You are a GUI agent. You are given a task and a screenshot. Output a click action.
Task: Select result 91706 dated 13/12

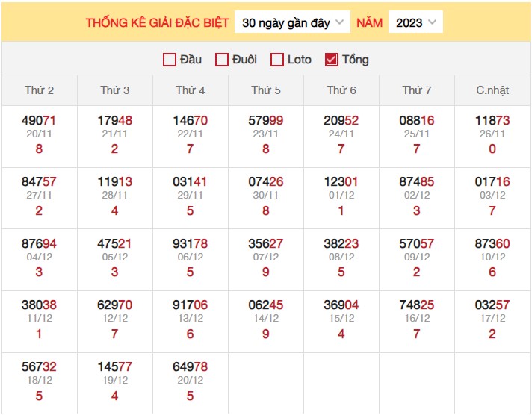tap(191, 305)
